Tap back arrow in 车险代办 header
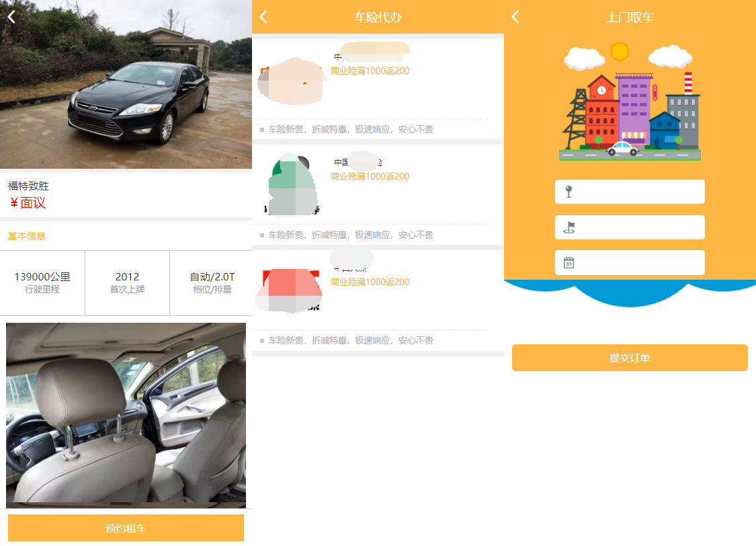Viewport: 756px width, 546px height. click(263, 17)
